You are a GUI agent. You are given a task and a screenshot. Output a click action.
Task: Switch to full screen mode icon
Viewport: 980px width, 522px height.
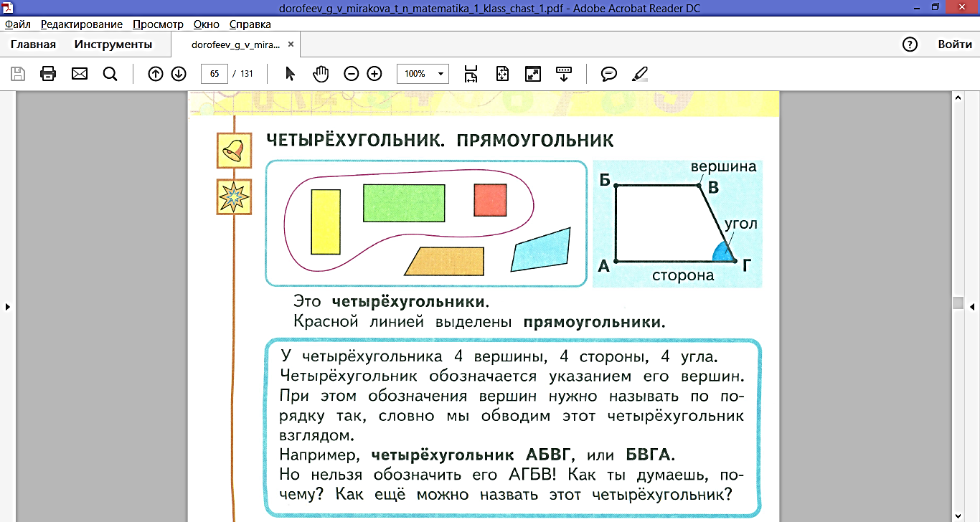click(533, 73)
